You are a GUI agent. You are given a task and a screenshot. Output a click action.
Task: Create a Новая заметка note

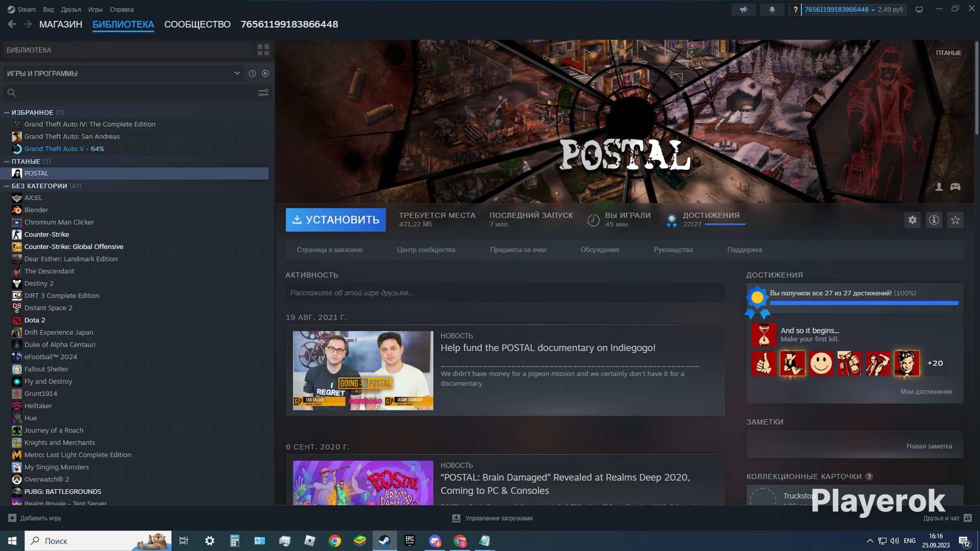click(929, 446)
